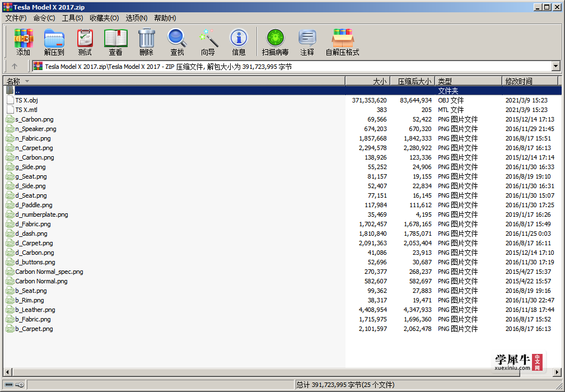This screenshot has width=565, height=392.
Task: Select the parent folder '..' row
Action: (x=282, y=90)
